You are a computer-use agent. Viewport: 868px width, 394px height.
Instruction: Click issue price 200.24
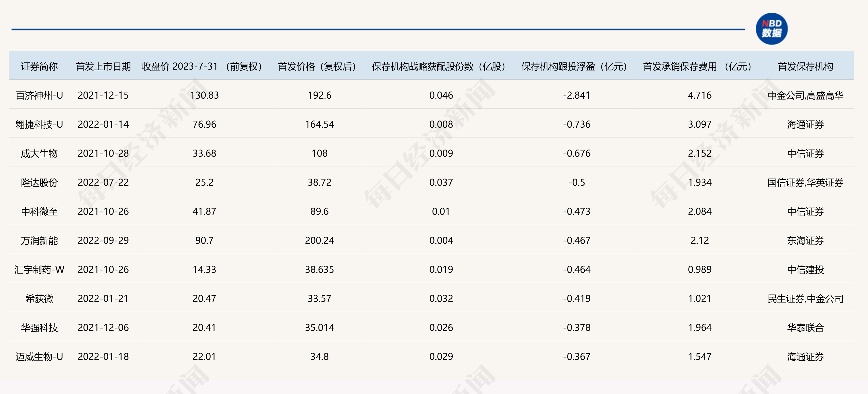319,241
